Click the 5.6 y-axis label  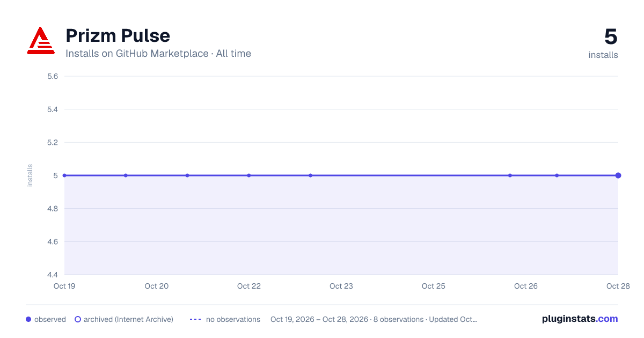(53, 76)
